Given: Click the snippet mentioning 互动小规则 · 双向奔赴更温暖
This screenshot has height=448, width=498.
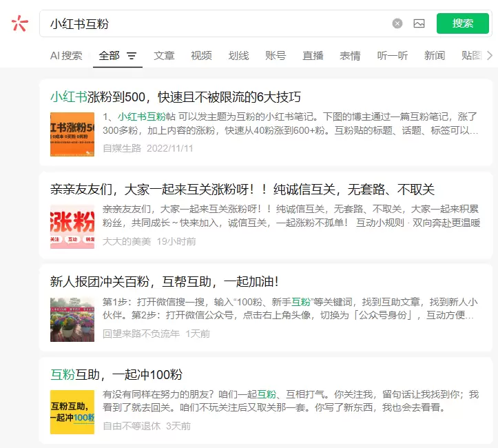Looking at the screenshot, I should coord(291,216).
